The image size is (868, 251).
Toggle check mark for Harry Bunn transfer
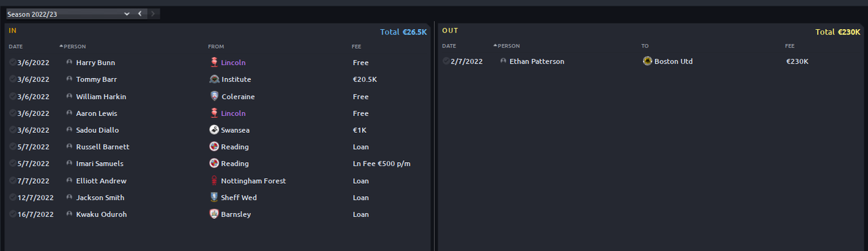(12, 62)
